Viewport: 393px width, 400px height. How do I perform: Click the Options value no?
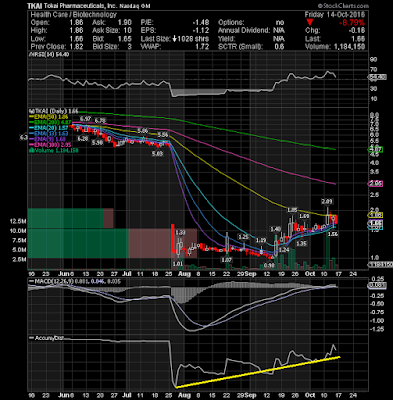tap(280, 23)
